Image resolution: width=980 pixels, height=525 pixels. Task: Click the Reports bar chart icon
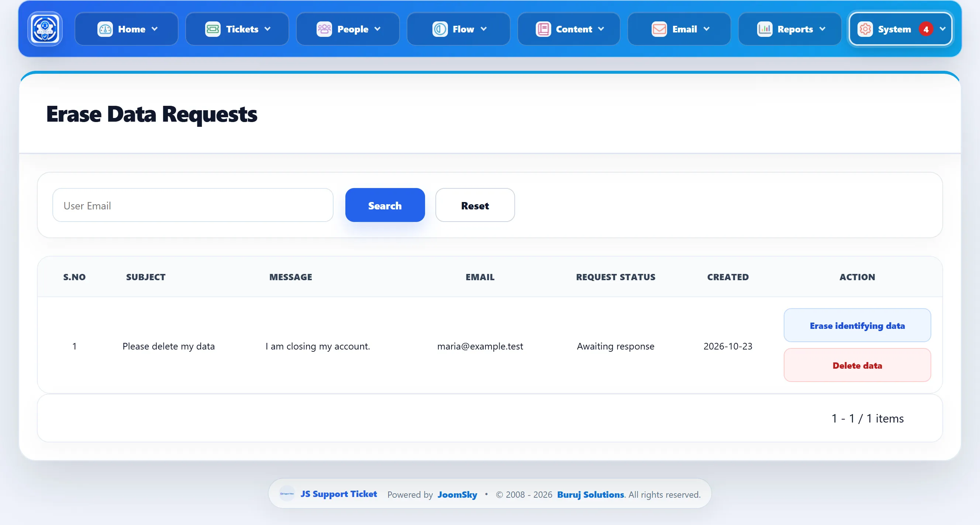click(x=765, y=29)
